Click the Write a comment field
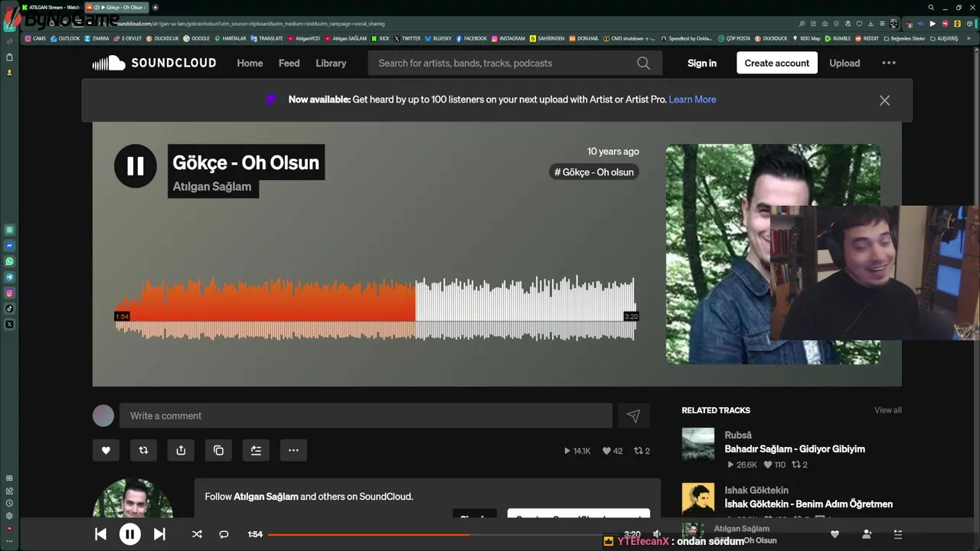The height and width of the screenshot is (551, 980). tap(366, 416)
